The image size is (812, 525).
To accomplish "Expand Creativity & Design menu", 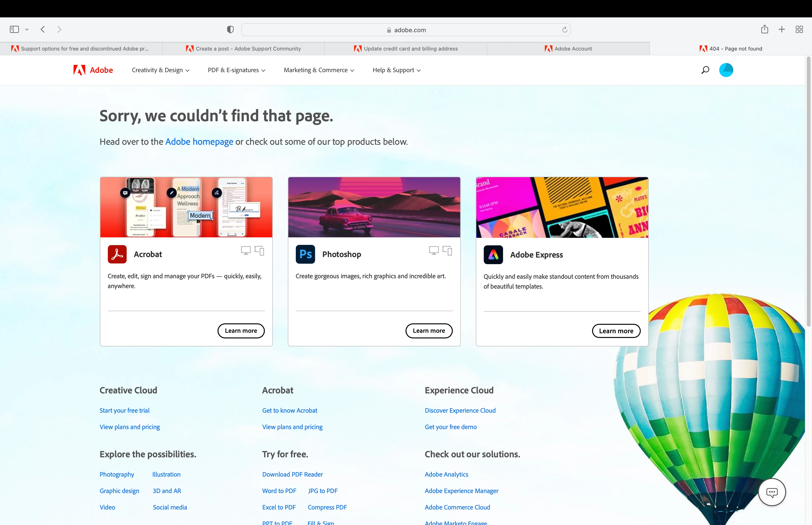I will click(160, 70).
